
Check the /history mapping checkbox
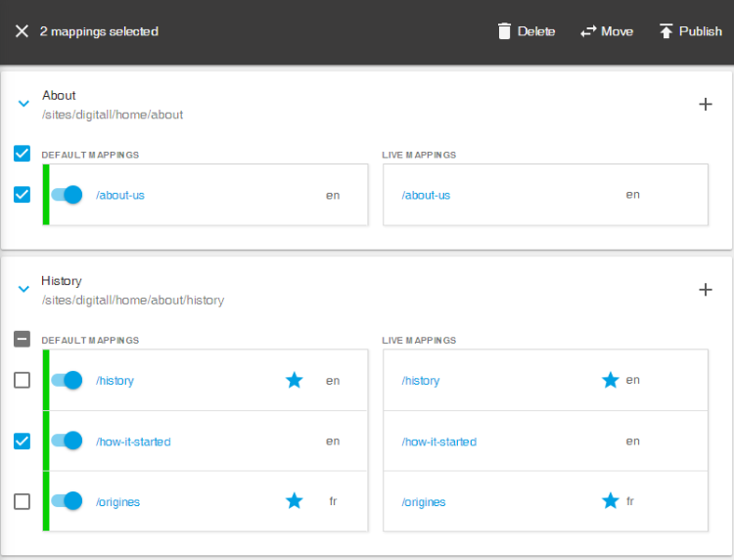pyautogui.click(x=22, y=380)
